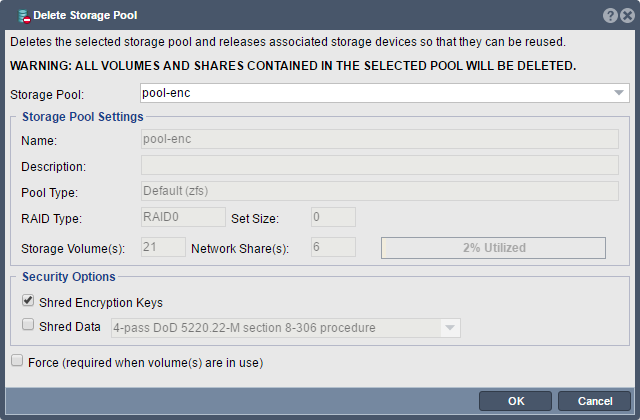This screenshot has height=420, width=640.
Task: Select the pool-enc combo box field
Action: point(384,93)
